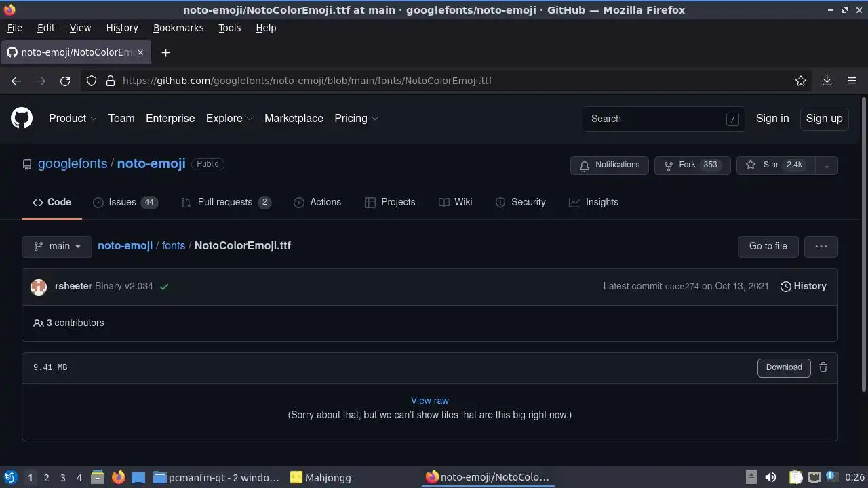
Task: Open more file actions ellipsis menu
Action: 821,246
